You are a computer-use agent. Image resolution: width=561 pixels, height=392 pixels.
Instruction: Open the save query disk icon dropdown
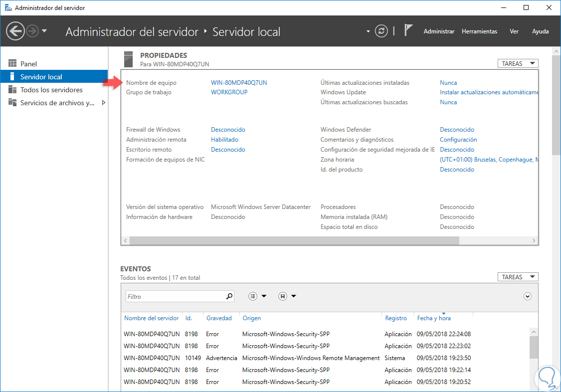[283, 296]
